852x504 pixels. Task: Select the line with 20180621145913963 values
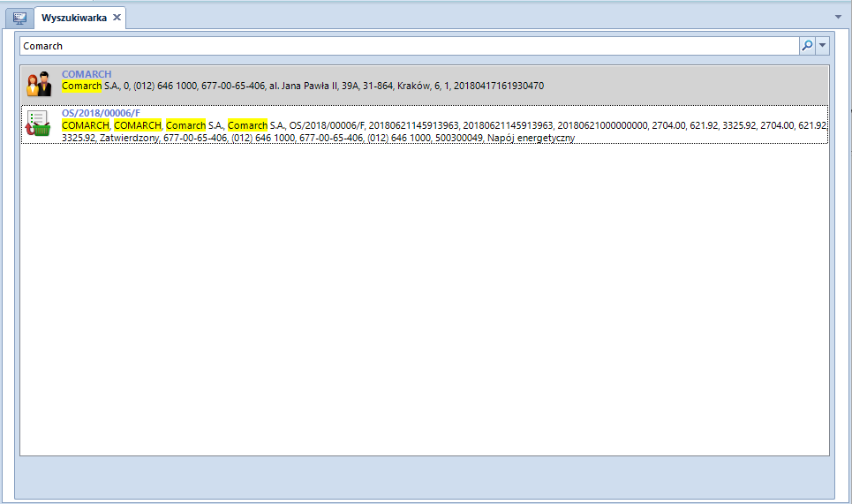point(444,125)
